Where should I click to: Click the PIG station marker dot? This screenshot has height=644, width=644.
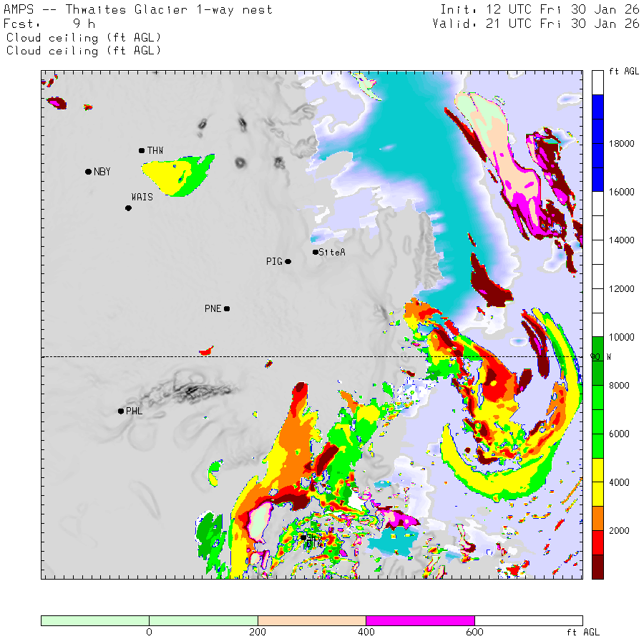click(x=288, y=262)
